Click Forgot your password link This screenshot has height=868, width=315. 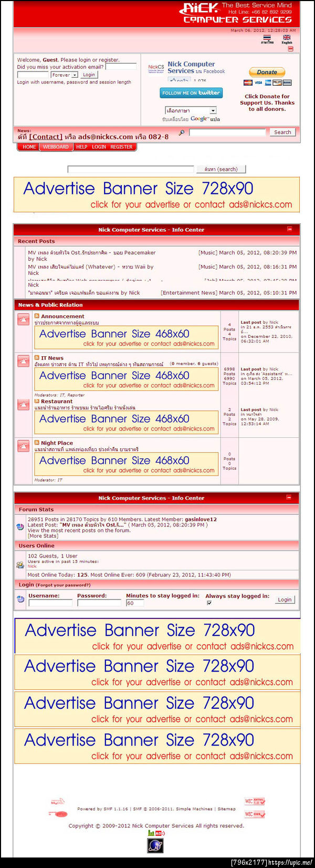63,585
